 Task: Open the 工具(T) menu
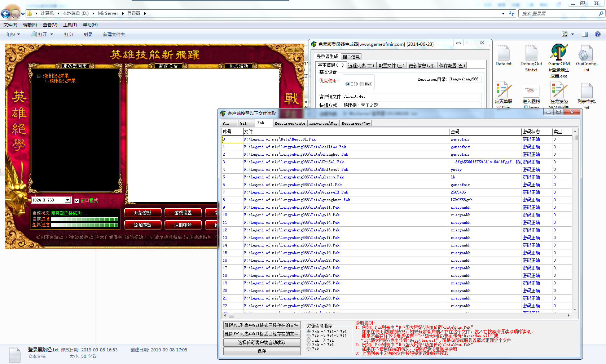pos(70,25)
